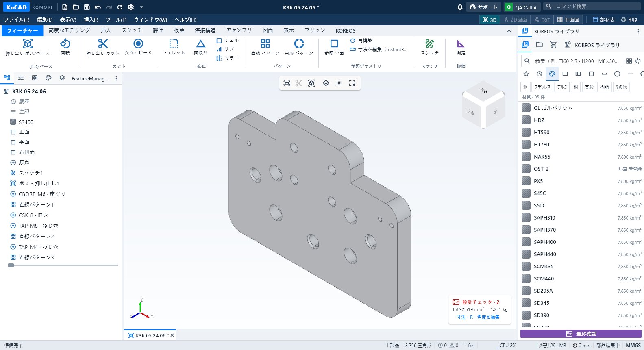This screenshot has height=350, width=644.
Task: Toggle the ステンレス material filter chip
Action: coord(542,87)
